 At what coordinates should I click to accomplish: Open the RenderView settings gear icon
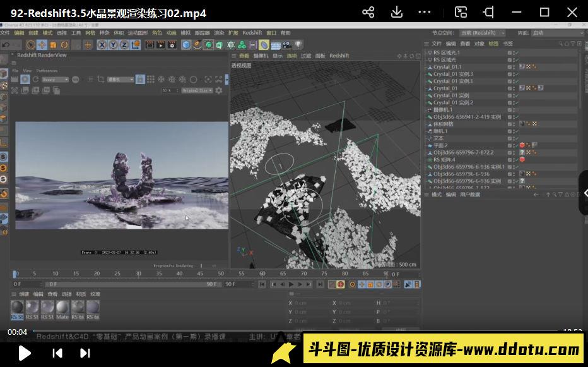pos(219,90)
